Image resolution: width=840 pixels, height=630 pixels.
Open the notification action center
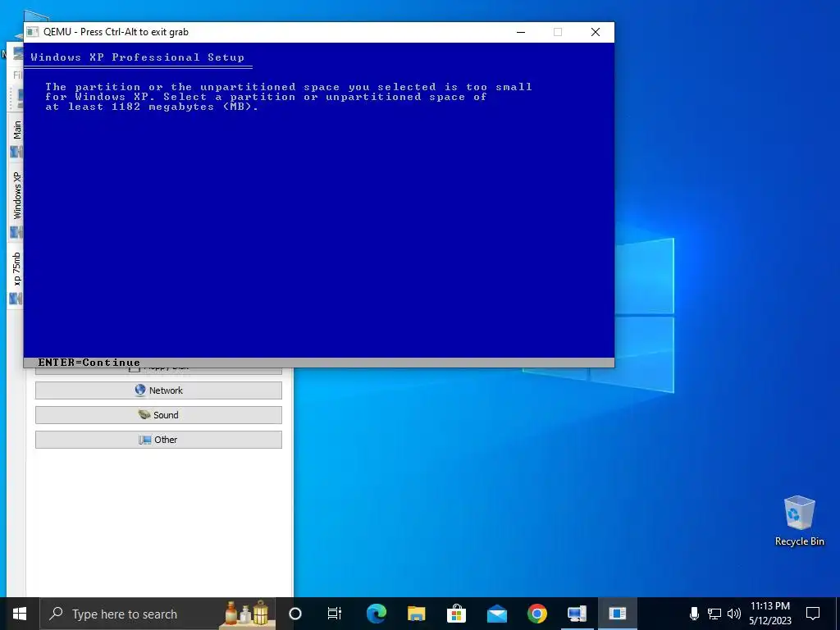[x=813, y=614]
